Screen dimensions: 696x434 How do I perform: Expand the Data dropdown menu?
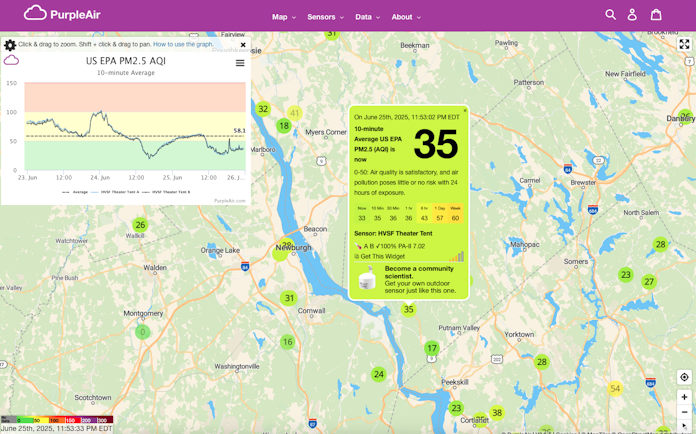(x=367, y=17)
